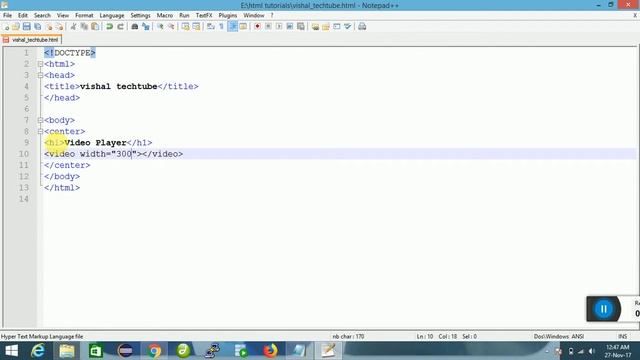Click on the 'Video Player' heading text
Screen dimensions: 640x360
[96, 143]
